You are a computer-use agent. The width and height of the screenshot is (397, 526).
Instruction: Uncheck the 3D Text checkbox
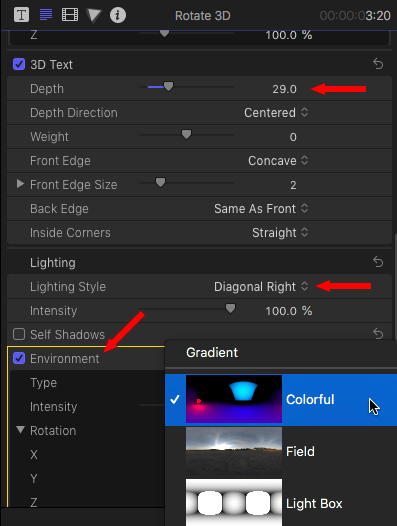tap(19, 64)
